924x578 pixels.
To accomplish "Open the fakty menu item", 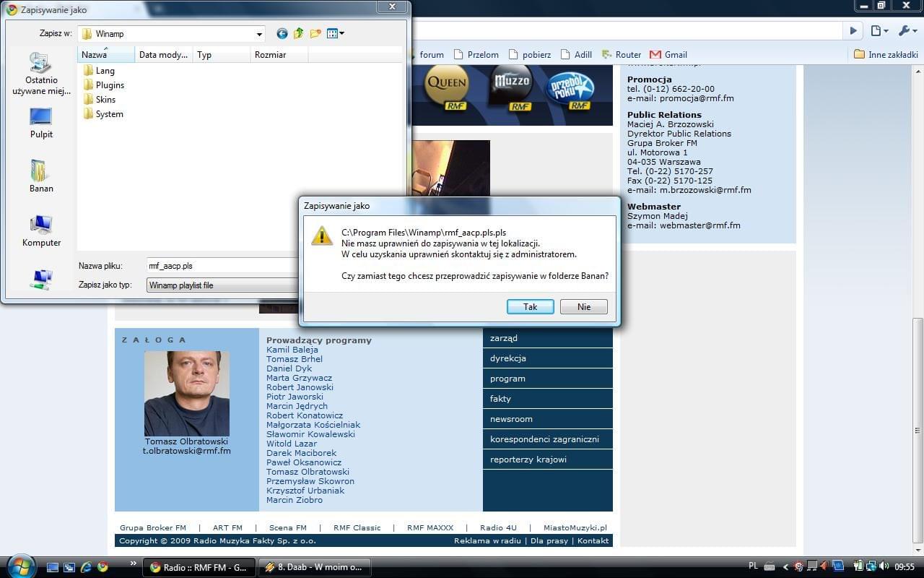I will click(x=548, y=399).
